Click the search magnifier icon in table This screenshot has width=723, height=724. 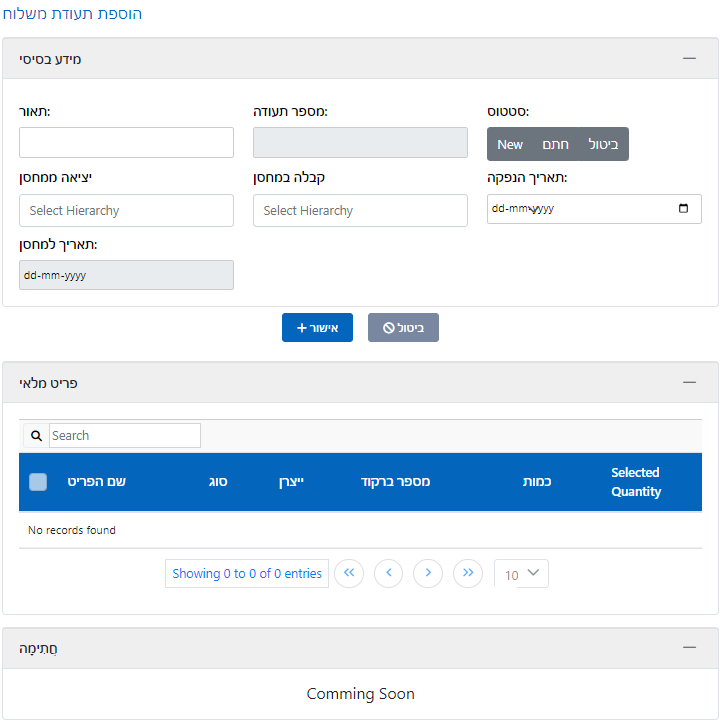pos(36,436)
